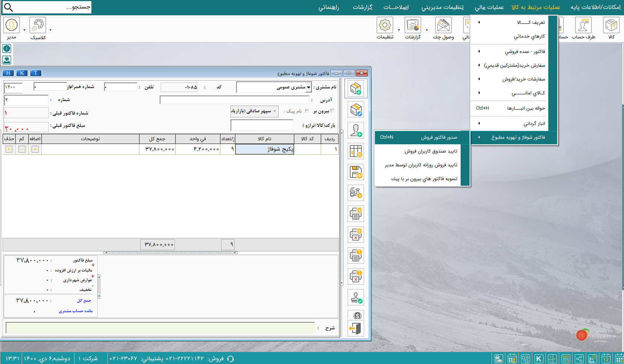Click the invoice table list icon
Viewport: 624px width, 364px height.
(356, 151)
